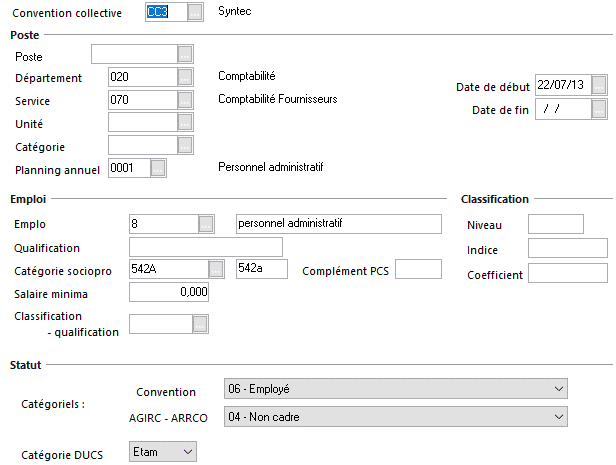
Task: Open Planning annuel lookup button
Action: pos(158,168)
